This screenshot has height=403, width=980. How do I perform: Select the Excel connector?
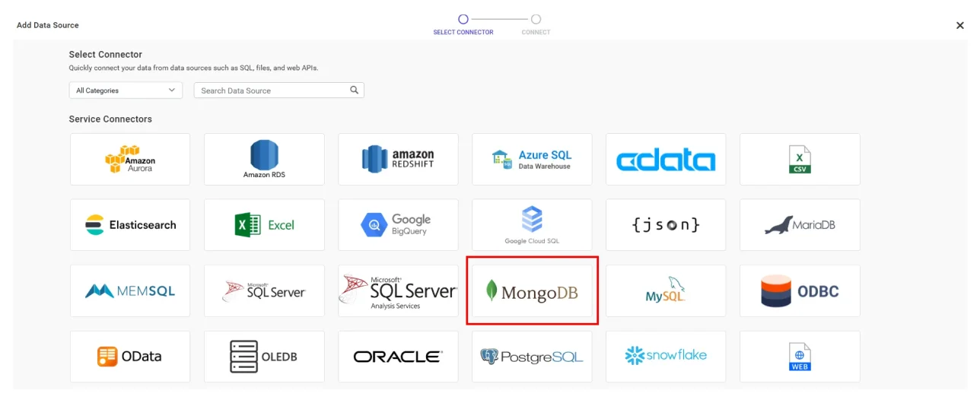[x=264, y=225]
